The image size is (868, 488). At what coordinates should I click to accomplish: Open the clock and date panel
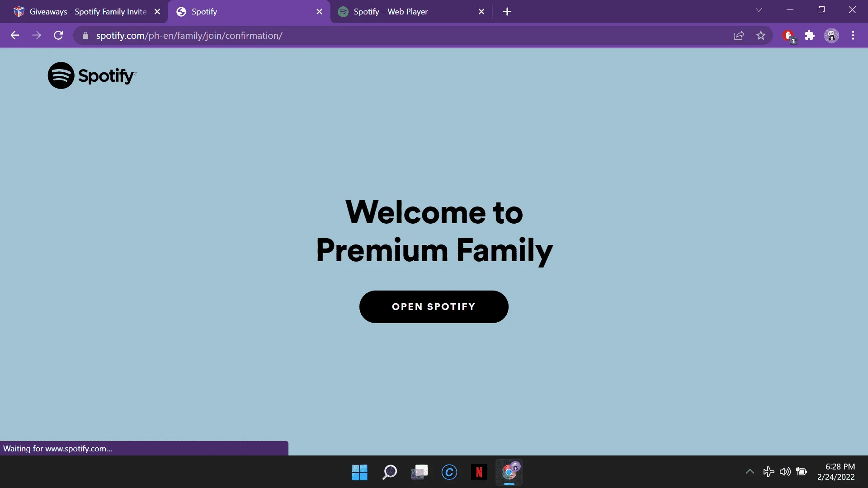coord(836,472)
